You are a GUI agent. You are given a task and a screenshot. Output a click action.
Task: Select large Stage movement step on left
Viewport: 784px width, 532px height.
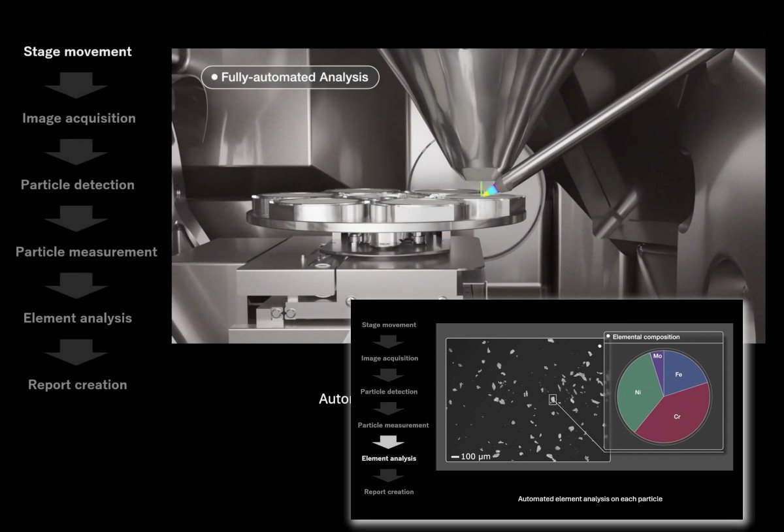click(x=77, y=52)
